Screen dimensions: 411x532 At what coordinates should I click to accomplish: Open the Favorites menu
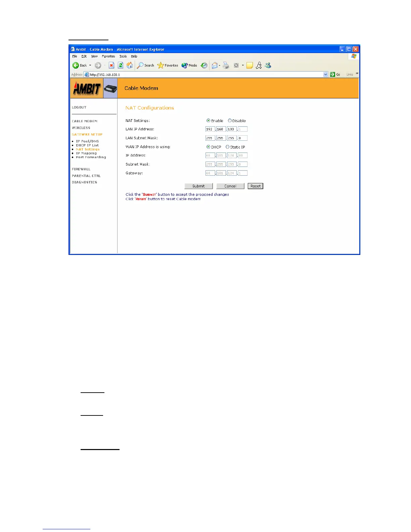[108, 56]
